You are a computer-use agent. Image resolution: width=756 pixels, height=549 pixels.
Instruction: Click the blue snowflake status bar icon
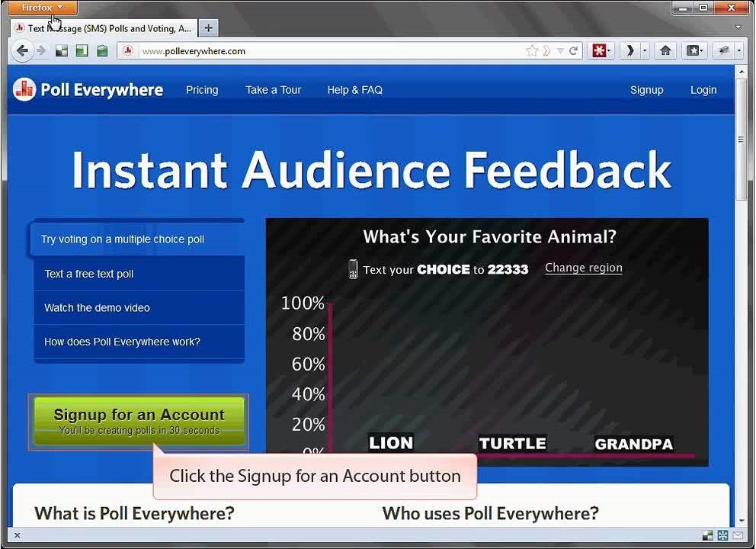(x=722, y=535)
